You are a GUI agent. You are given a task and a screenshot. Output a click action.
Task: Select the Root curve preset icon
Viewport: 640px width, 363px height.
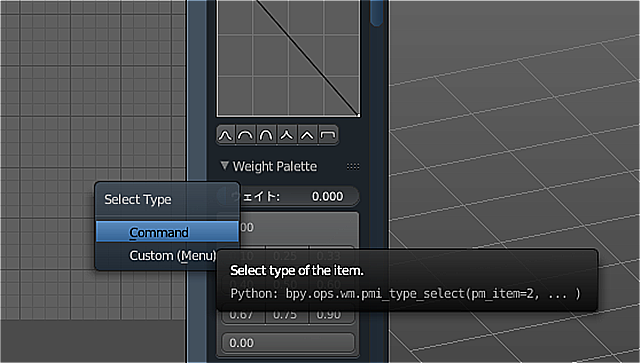tap(266, 135)
